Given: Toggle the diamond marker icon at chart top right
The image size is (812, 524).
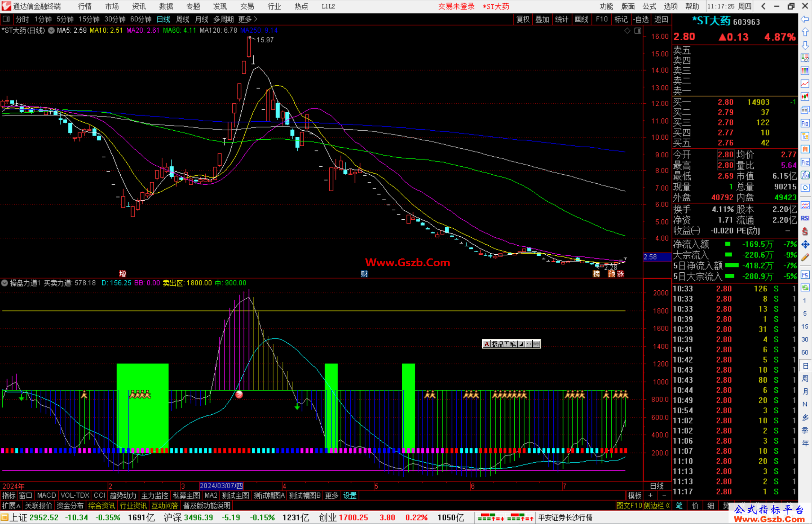Looking at the screenshot, I should point(627,31).
